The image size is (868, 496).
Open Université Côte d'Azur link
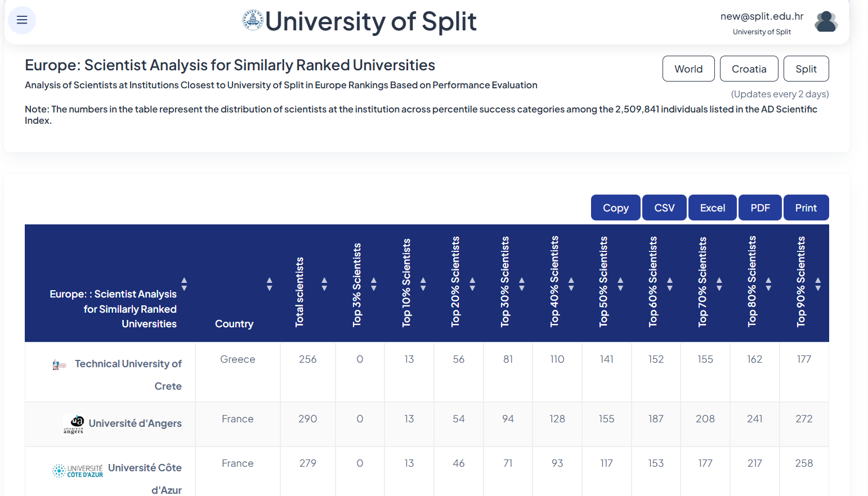point(145,479)
